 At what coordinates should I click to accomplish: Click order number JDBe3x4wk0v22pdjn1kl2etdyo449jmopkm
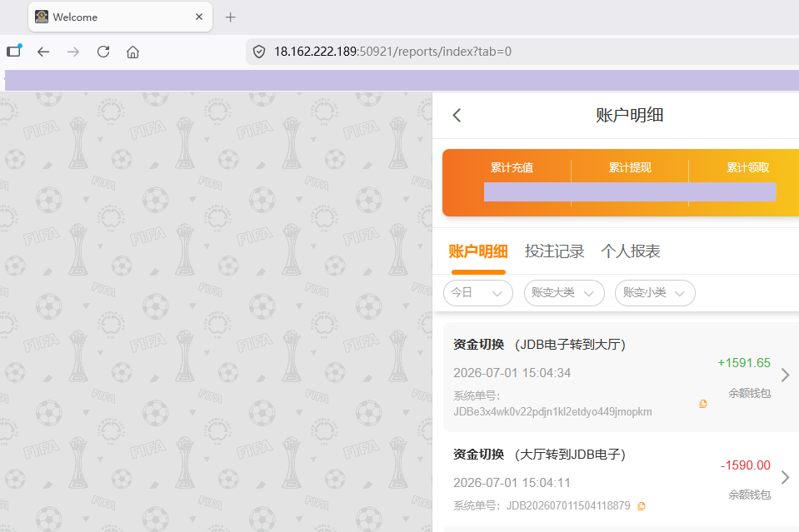point(553,412)
